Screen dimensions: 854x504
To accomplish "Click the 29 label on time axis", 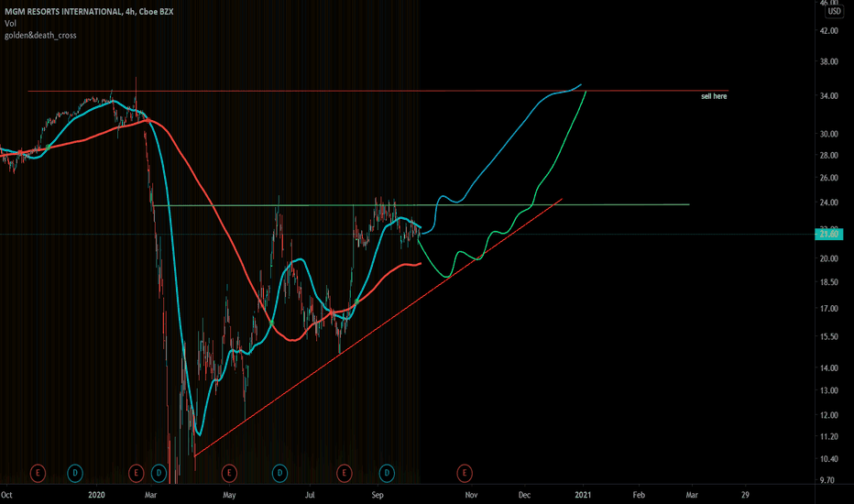I will tap(745, 495).
